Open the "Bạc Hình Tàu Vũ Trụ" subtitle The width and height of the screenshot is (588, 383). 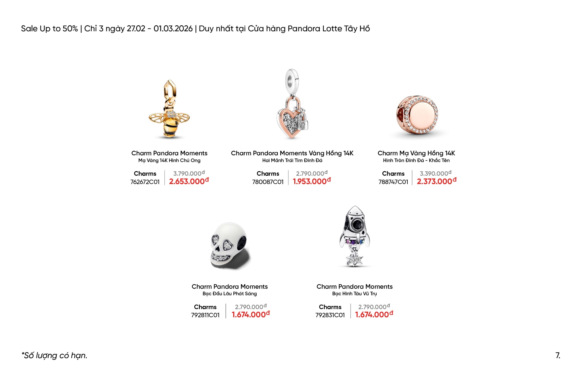(354, 294)
